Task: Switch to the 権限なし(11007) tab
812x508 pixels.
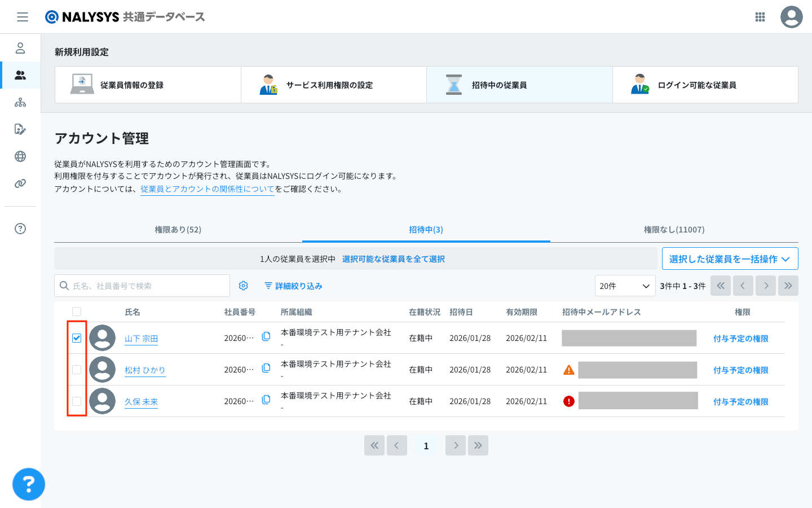Action: [x=674, y=230]
